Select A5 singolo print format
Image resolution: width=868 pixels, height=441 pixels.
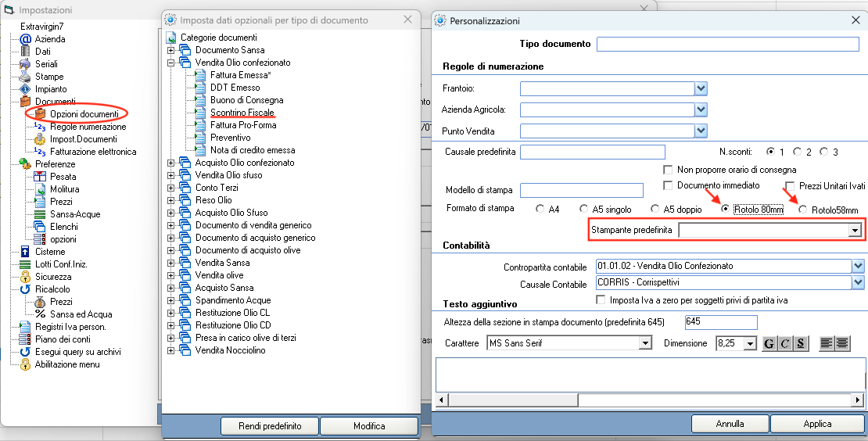coord(583,209)
